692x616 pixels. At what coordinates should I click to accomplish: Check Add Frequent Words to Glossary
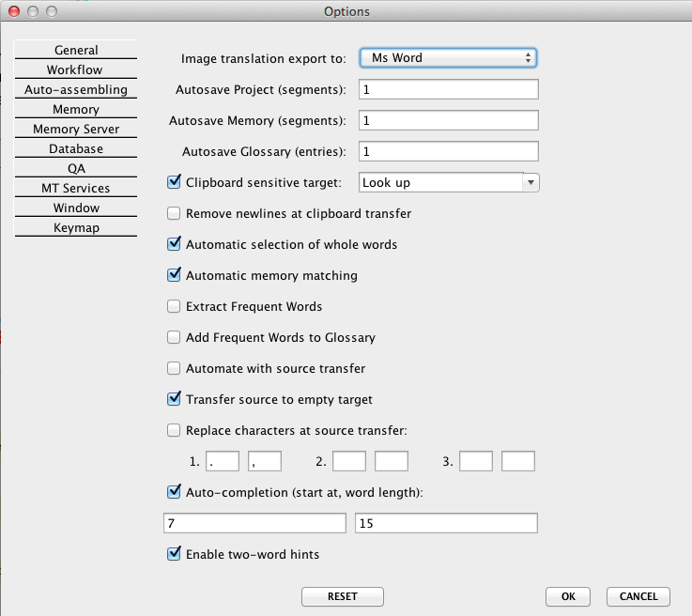pos(174,338)
